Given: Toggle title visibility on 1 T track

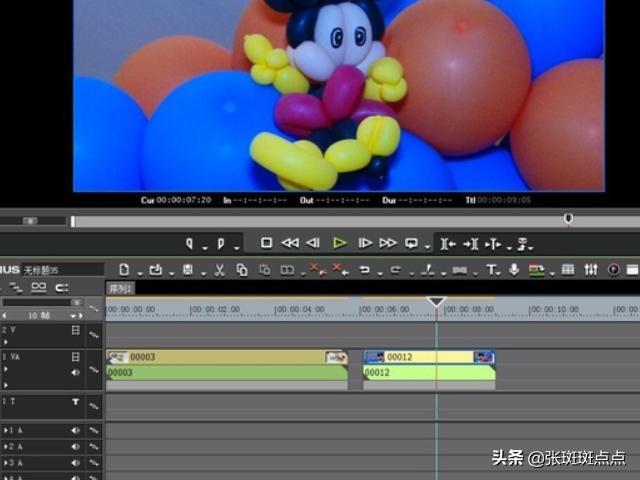Looking at the screenshot, I should click(x=76, y=402).
